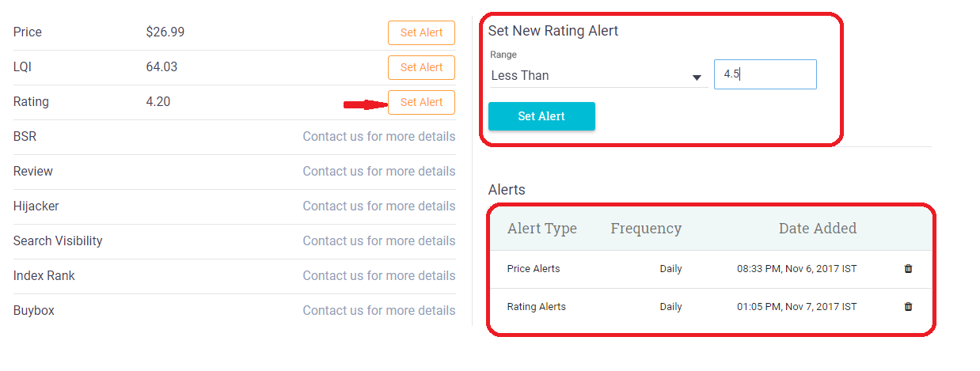The image size is (980, 371).
Task: Open the 'Less Than' range selector
Action: tap(598, 76)
